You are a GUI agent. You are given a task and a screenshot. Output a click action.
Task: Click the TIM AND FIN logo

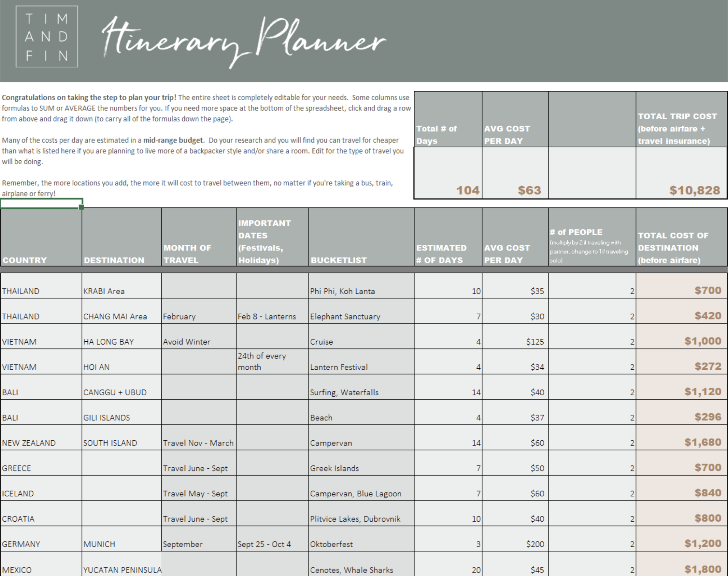pos(47,36)
